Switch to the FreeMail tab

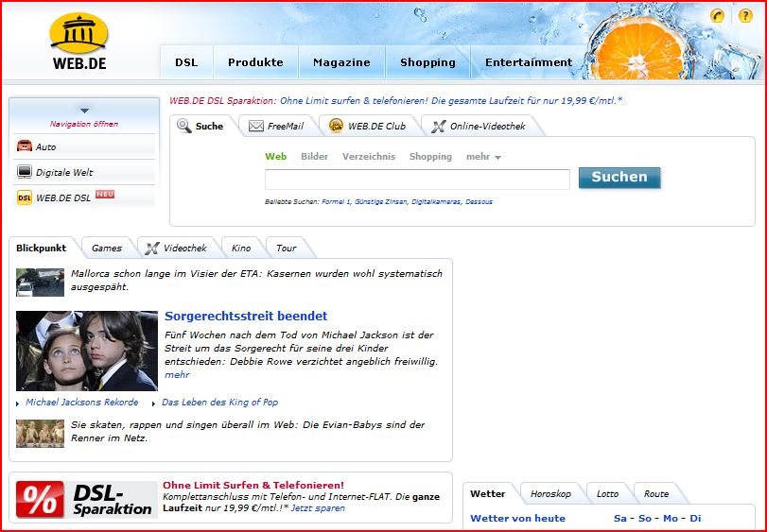[x=278, y=126]
